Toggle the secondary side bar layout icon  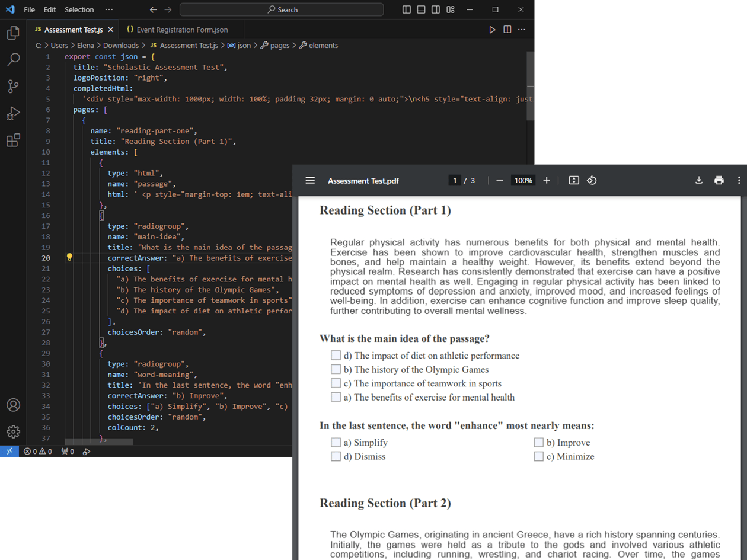(x=436, y=10)
